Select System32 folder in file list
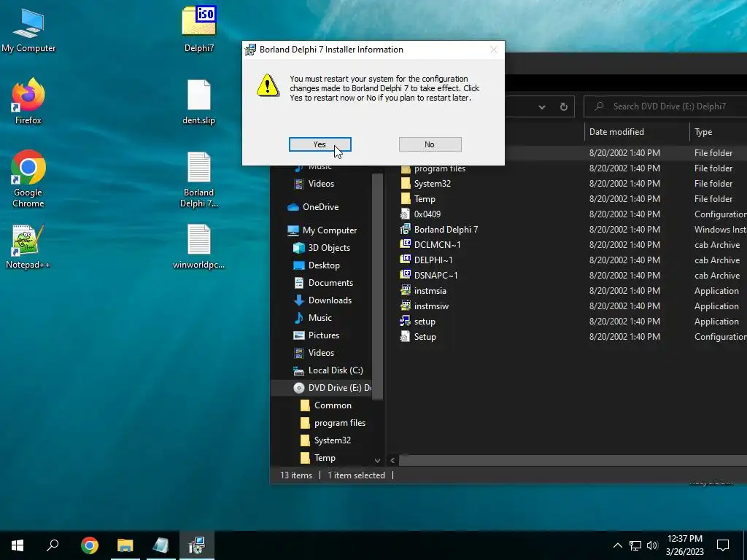The width and height of the screenshot is (747, 560). pos(432,184)
